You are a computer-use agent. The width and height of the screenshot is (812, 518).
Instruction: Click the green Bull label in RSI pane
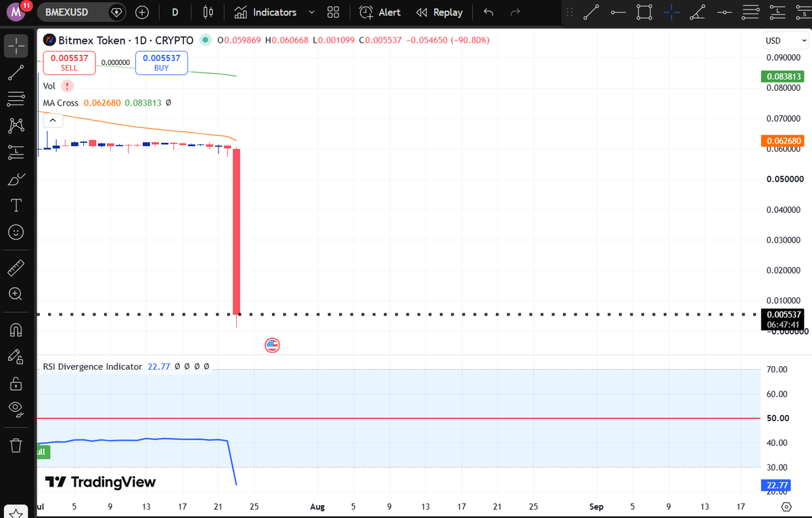tap(42, 452)
